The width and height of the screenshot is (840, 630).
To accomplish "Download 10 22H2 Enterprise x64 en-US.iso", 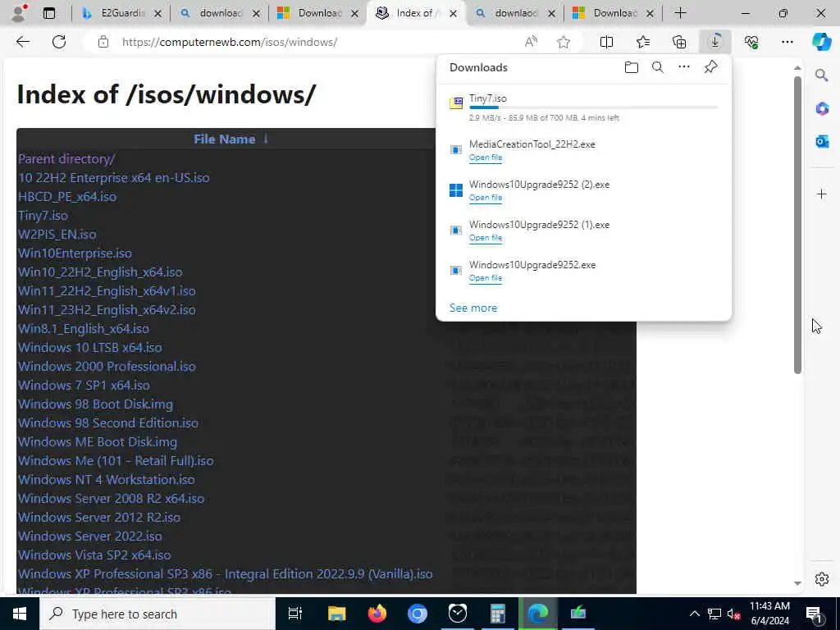I will (x=113, y=178).
